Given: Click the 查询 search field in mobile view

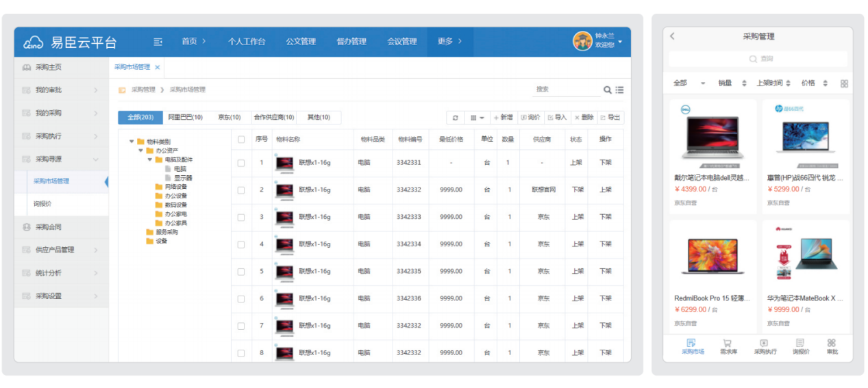Looking at the screenshot, I should [x=760, y=60].
